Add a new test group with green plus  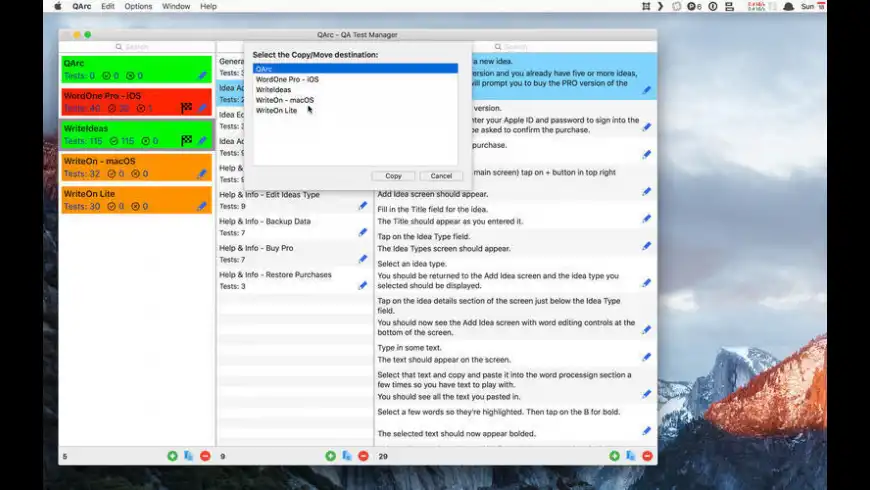(331, 456)
